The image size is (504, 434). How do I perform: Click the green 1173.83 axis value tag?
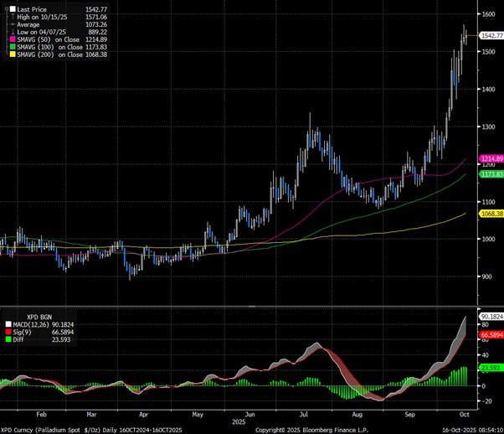[x=489, y=174]
